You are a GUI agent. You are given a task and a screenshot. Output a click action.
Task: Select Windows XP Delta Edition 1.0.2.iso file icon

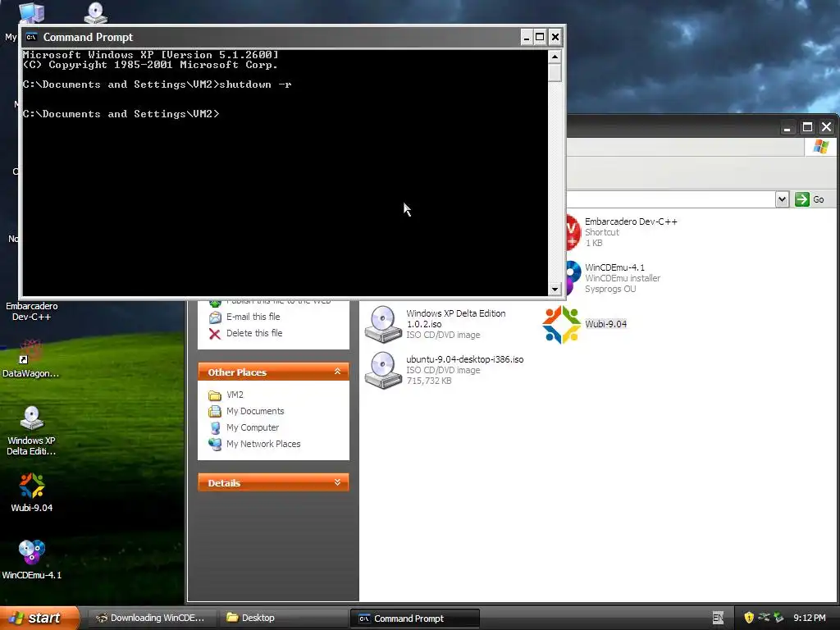(382, 324)
